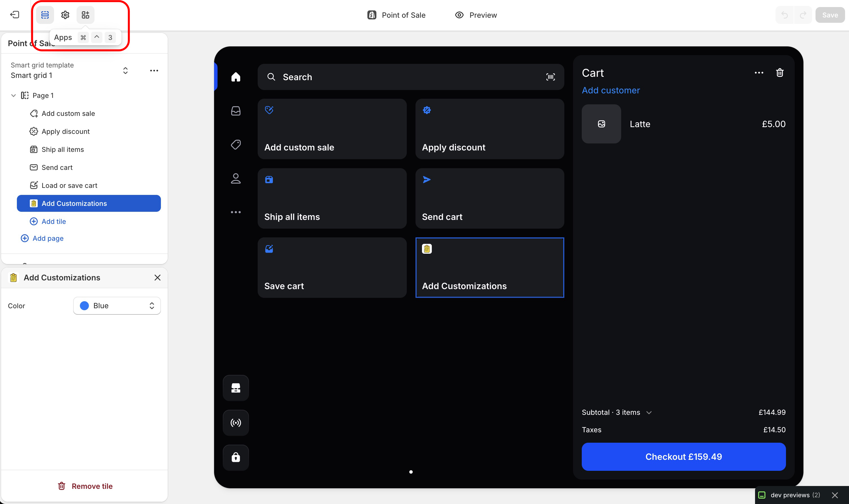Image resolution: width=849 pixels, height=504 pixels.
Task: Open the Products tag icon in POS sidebar
Action: tap(236, 145)
